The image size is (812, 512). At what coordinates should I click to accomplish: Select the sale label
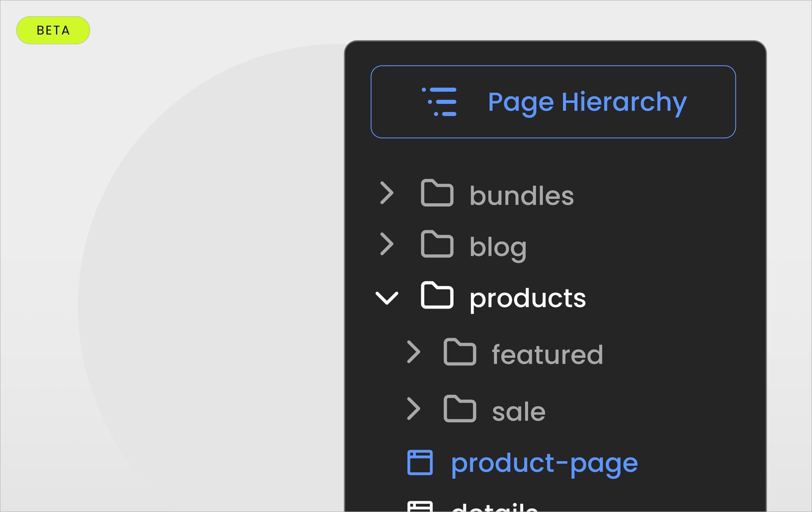click(519, 412)
